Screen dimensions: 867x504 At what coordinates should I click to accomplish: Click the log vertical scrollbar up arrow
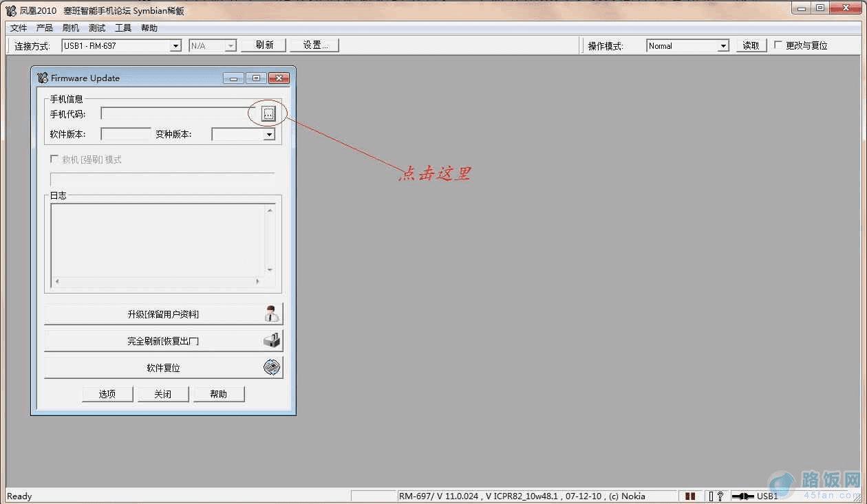coord(270,210)
